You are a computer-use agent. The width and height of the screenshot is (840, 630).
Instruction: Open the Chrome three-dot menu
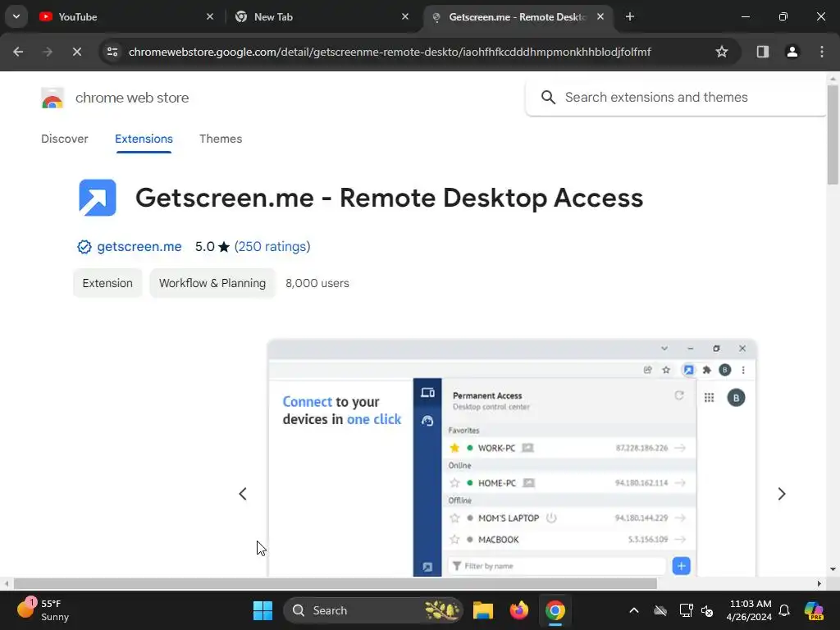pyautogui.click(x=822, y=52)
